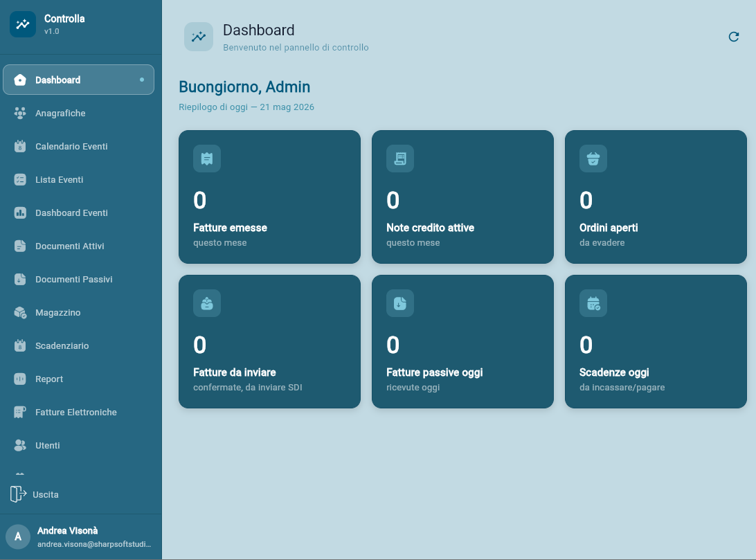The width and height of the screenshot is (756, 560).
Task: Click the da incassare/pagare text
Action: (622, 388)
